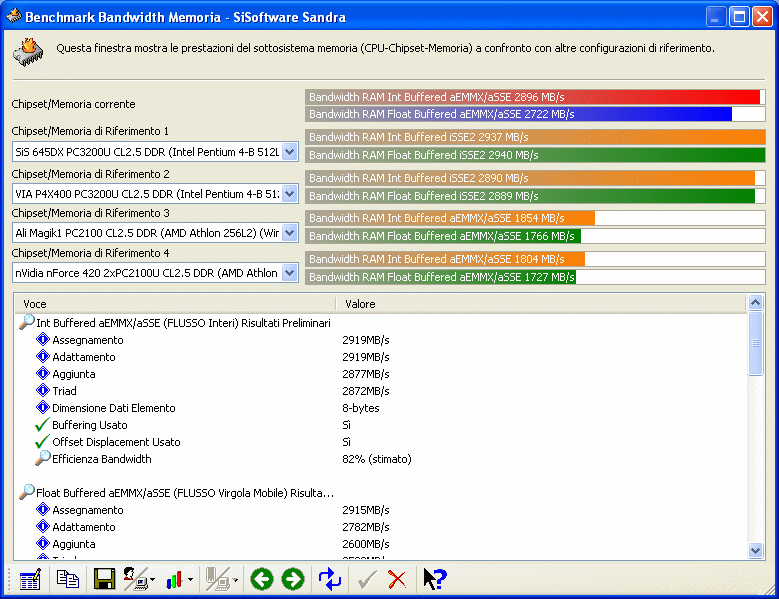
Task: Minimize the Sandra benchmark window
Action: tap(715, 17)
